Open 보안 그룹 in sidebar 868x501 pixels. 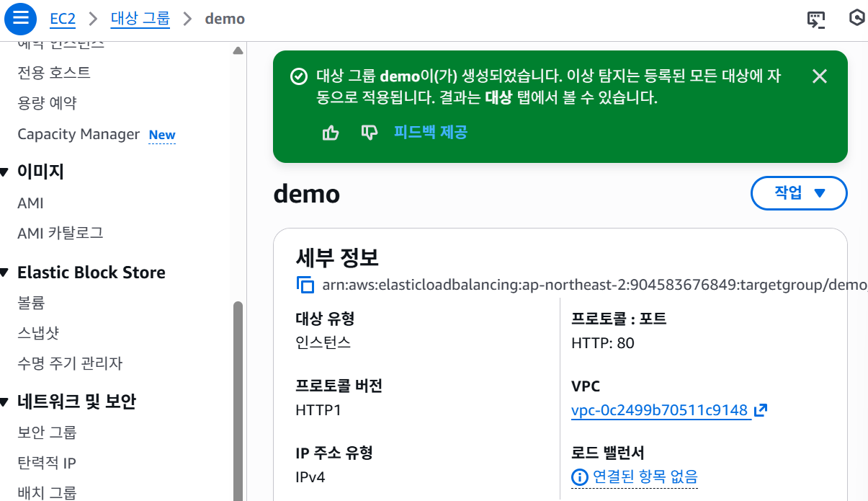(x=47, y=433)
